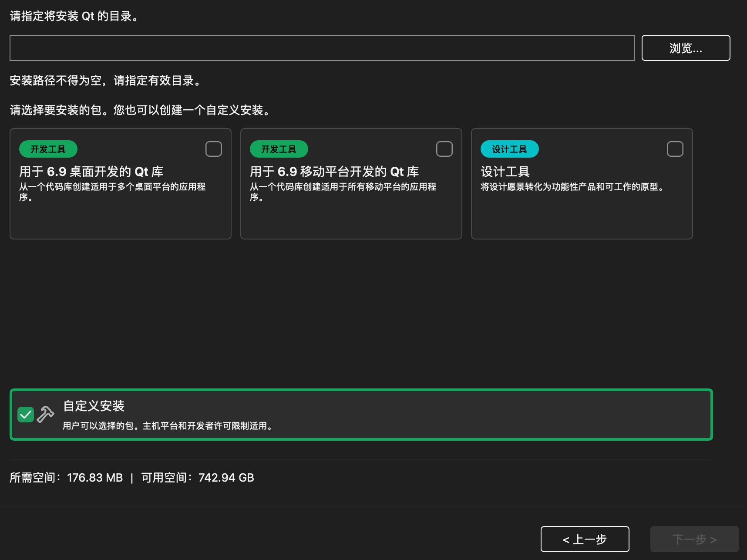Click the 浏览... browse button
Viewport: 747px width, 560px height.
coord(686,48)
